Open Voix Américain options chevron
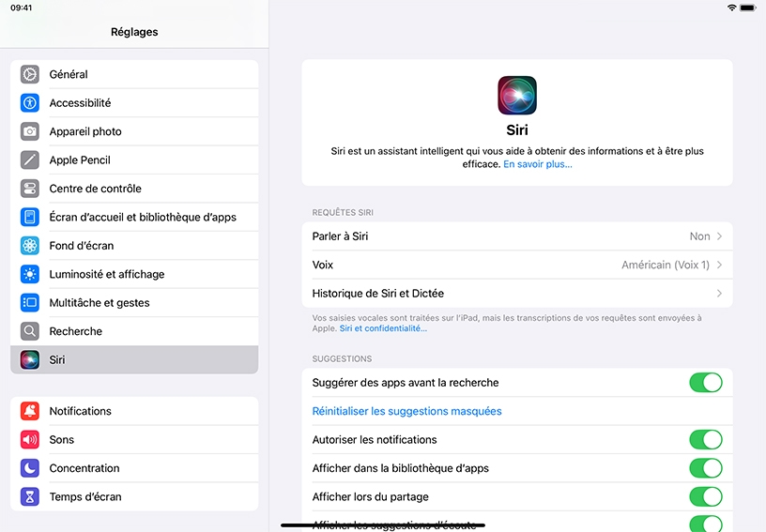The width and height of the screenshot is (766, 532). click(719, 265)
